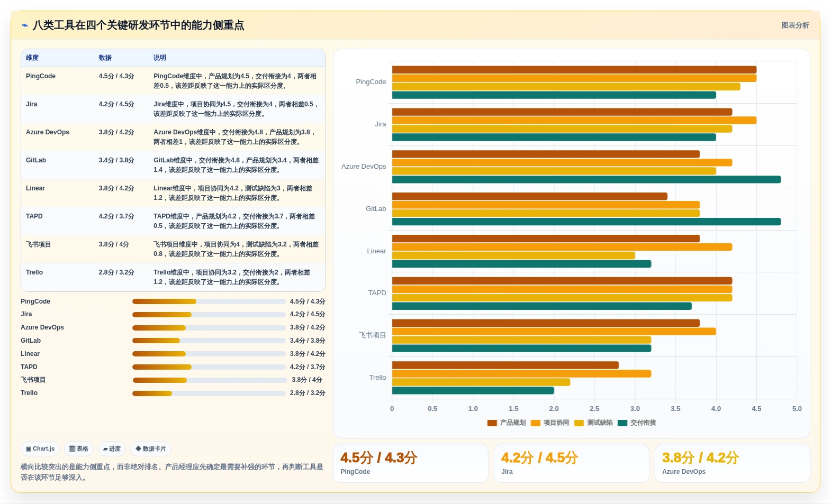Click the PingCode description text in the table
The image size is (831, 504).
(x=236, y=81)
